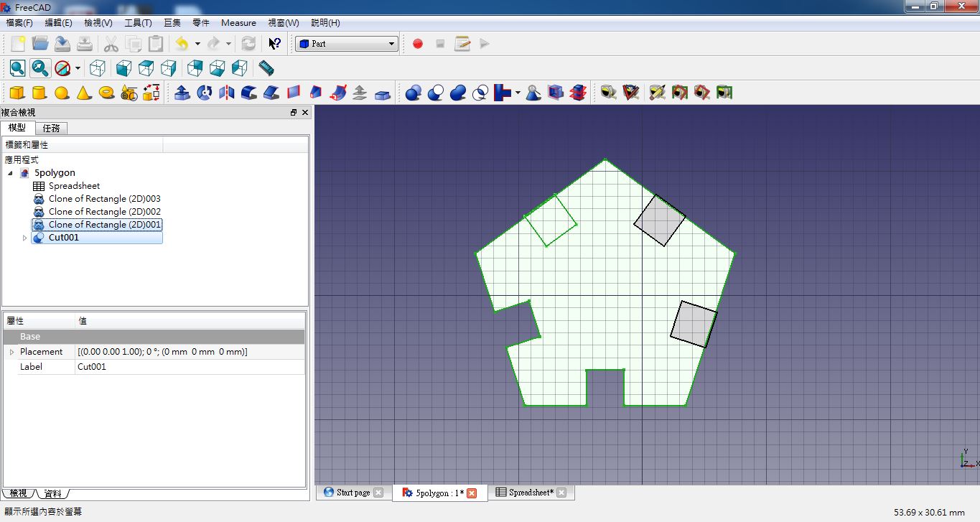Viewport: 980px width, 522px height.
Task: Open the Part workbench selector dropdown
Action: pyautogui.click(x=391, y=43)
